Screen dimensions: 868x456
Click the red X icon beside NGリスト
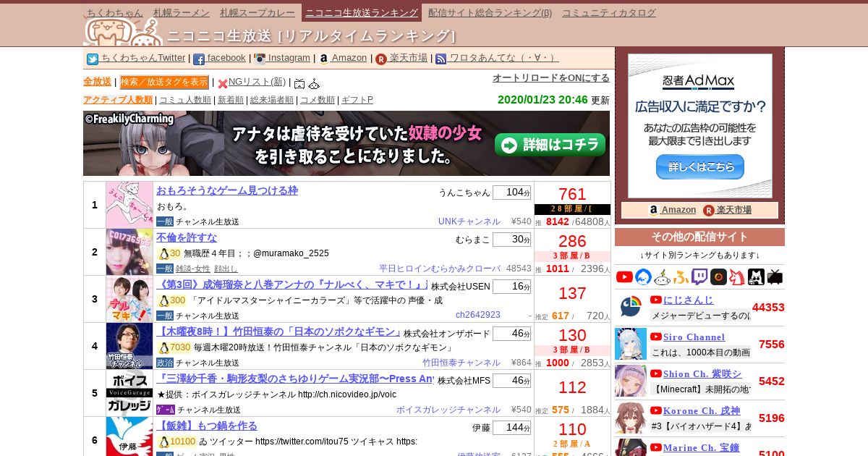click(x=223, y=84)
